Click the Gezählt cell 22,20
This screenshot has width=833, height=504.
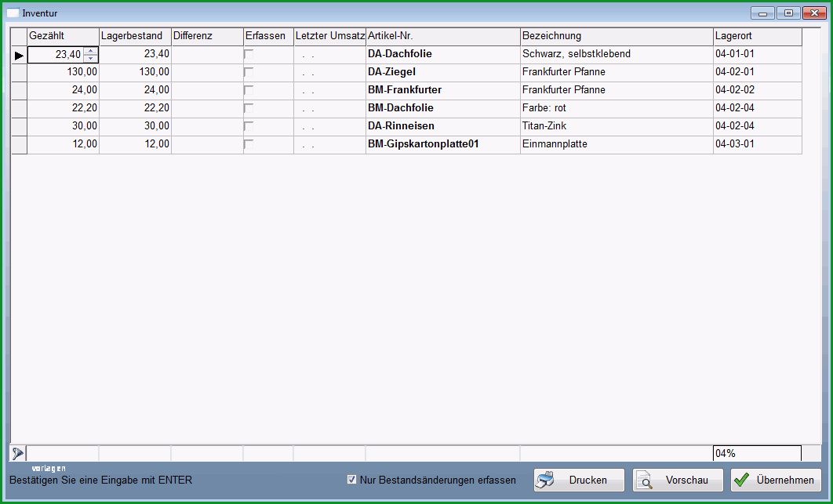tap(64, 108)
